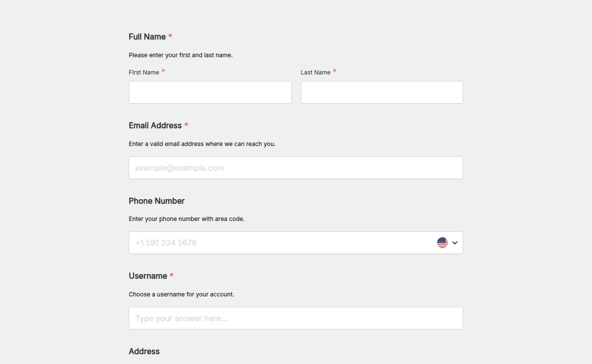Image resolution: width=592 pixels, height=364 pixels.
Task: Click the Address heading
Action: 144,351
